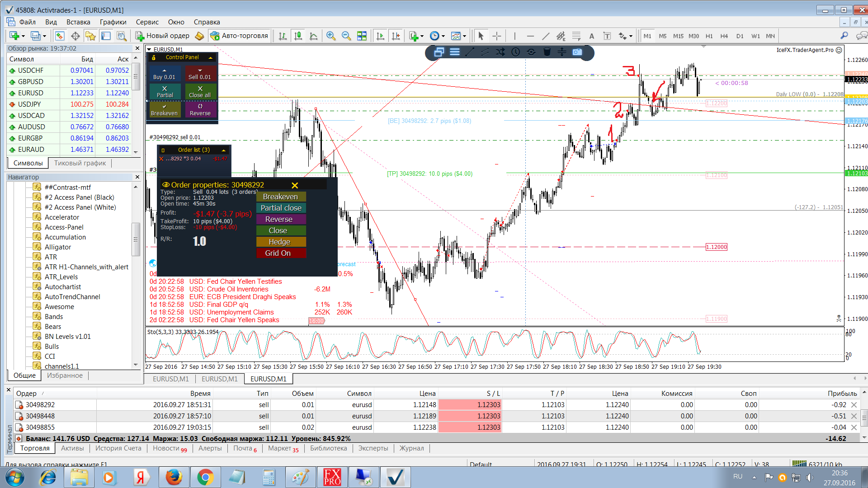Click Sell 0.01 in Control Panel
Image resolution: width=868 pixels, height=488 pixels.
tap(200, 74)
